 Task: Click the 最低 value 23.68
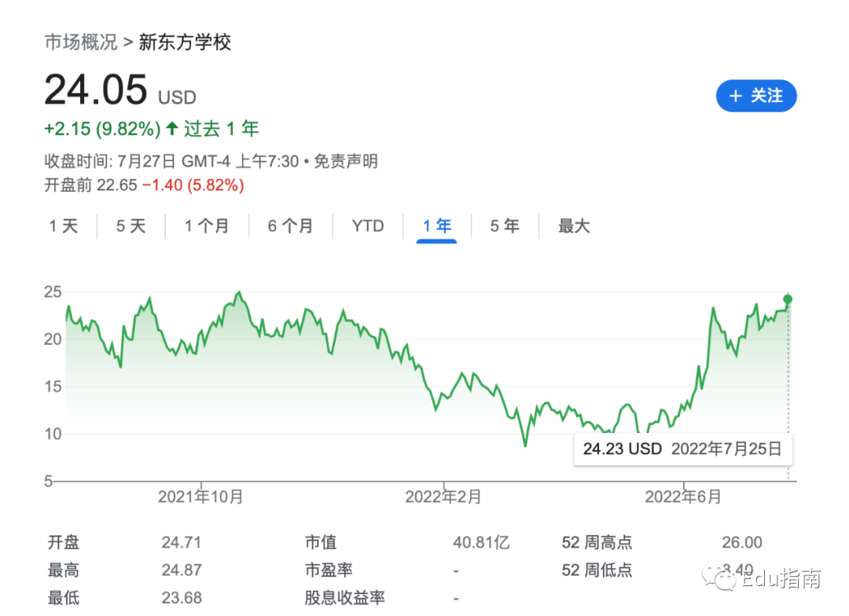(182, 598)
